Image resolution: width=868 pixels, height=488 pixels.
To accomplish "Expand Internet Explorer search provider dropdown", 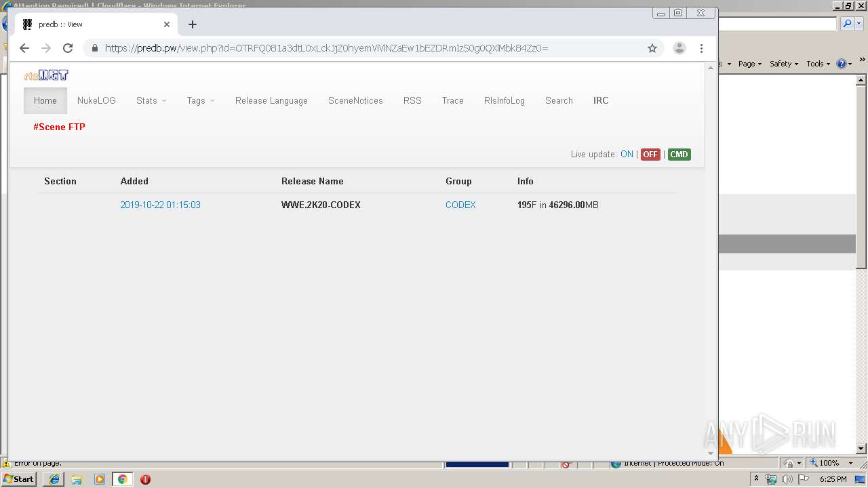I will pyautogui.click(x=858, y=24).
